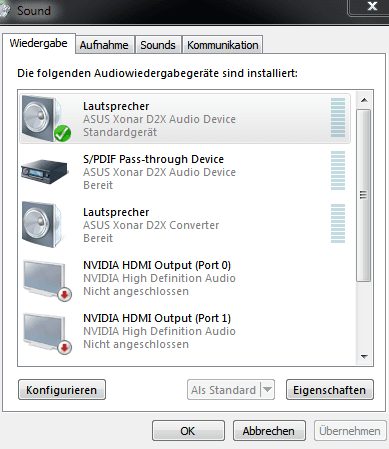This screenshot has width=389, height=449.
Task: Click the scroll up arrow in device list
Action: click(364, 100)
